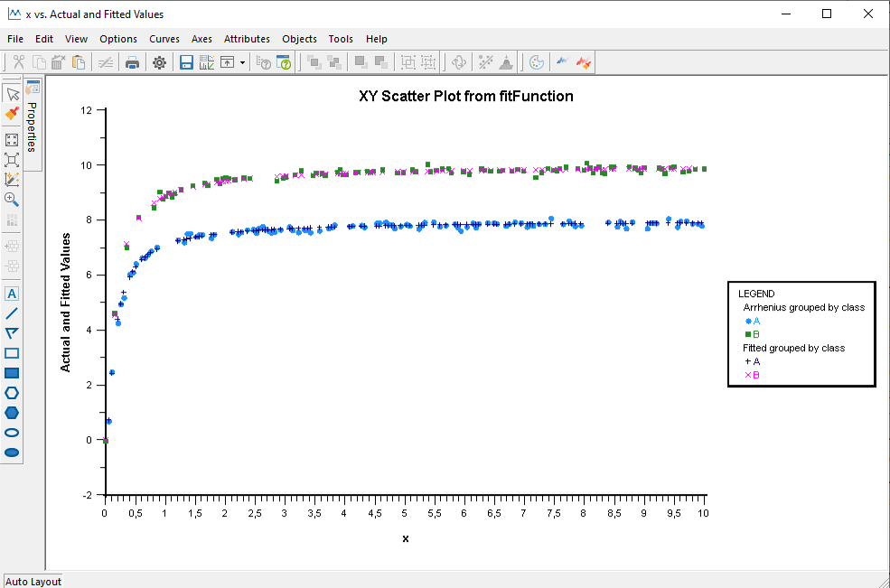The height and width of the screenshot is (588, 890).
Task: Click the graph window icon in title bar
Action: (x=14, y=14)
